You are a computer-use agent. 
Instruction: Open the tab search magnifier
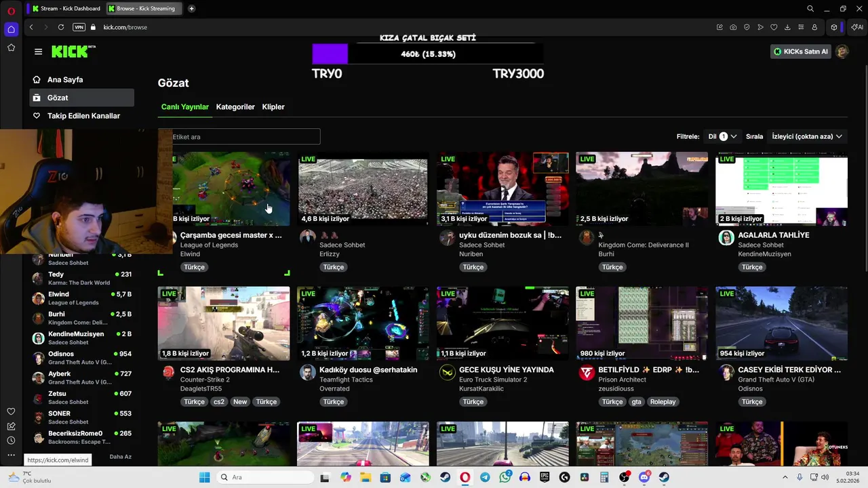point(810,9)
